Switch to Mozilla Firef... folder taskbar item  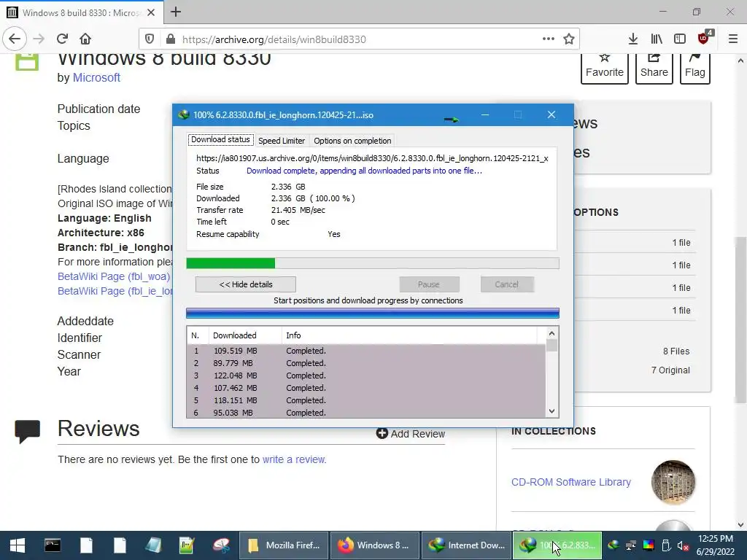(284, 545)
